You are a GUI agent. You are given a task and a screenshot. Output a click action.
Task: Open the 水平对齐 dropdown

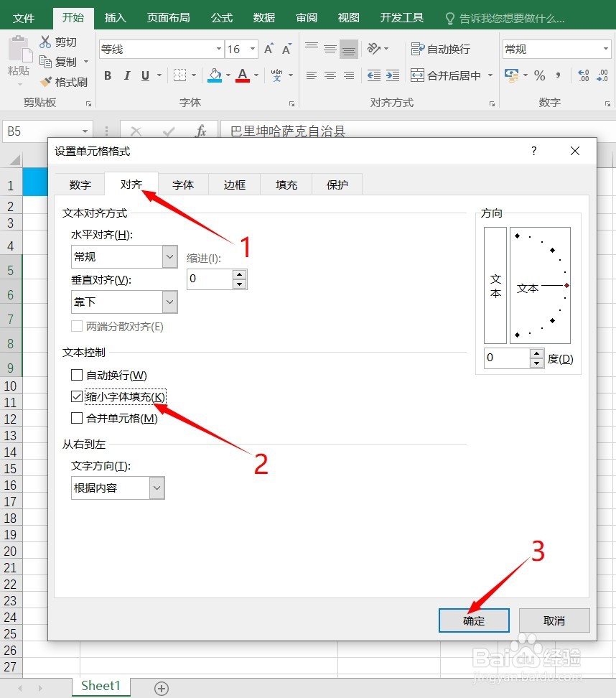[168, 256]
